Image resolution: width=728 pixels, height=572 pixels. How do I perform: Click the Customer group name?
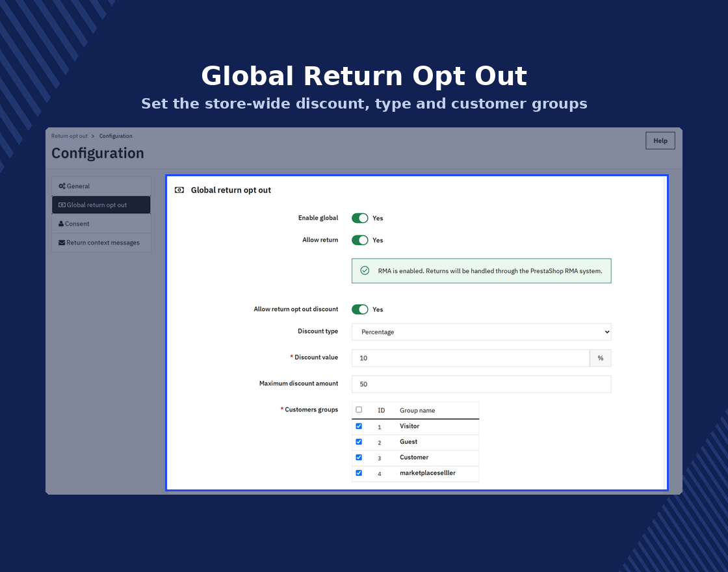[414, 458]
